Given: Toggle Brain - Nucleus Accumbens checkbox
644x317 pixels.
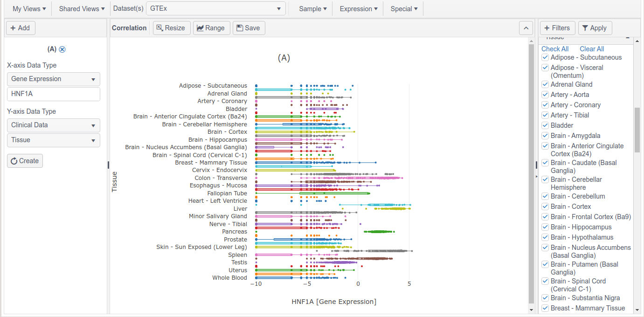Looking at the screenshot, I should point(545,248).
